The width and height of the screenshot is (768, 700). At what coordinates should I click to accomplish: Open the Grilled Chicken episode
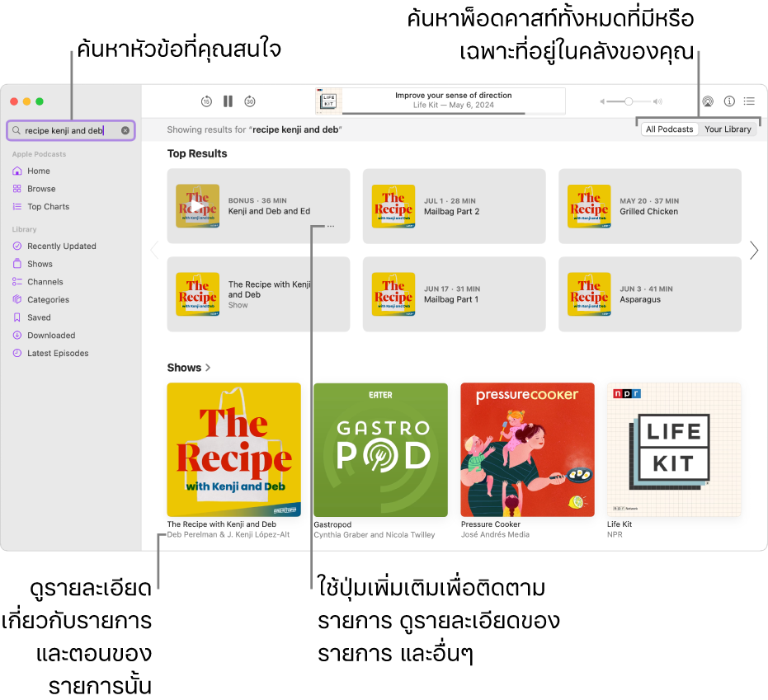(649, 206)
